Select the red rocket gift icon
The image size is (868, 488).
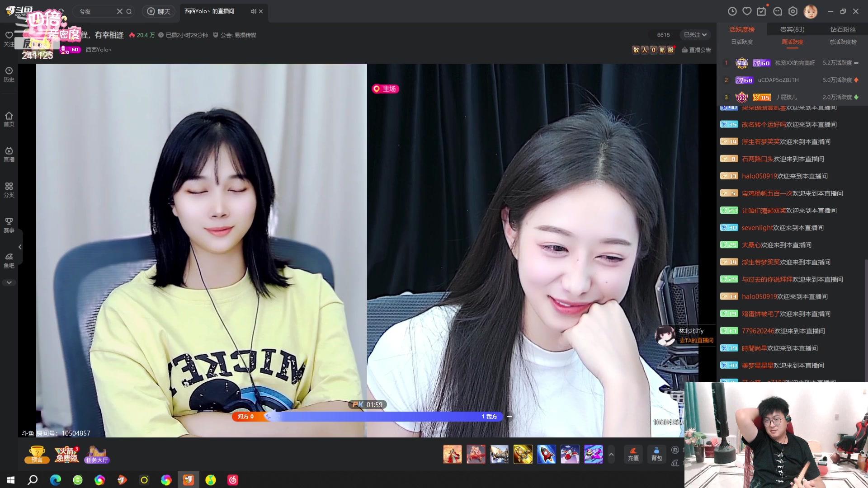coord(547,454)
